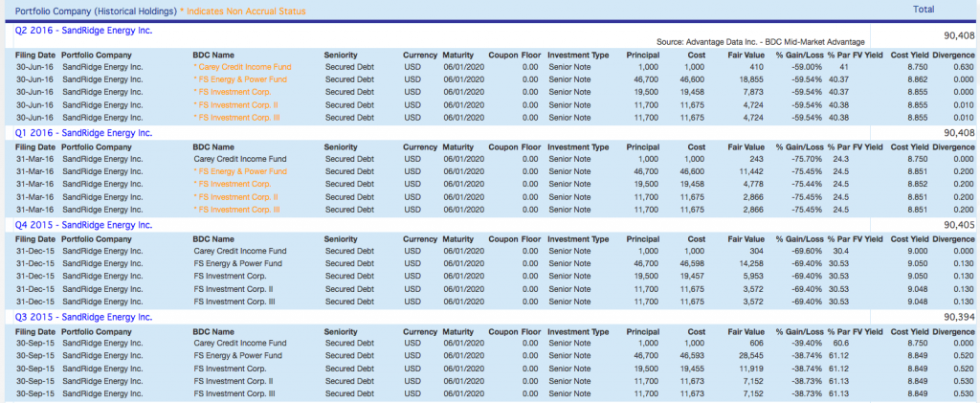
Task: Click cost value 19,455
Action: (693, 368)
